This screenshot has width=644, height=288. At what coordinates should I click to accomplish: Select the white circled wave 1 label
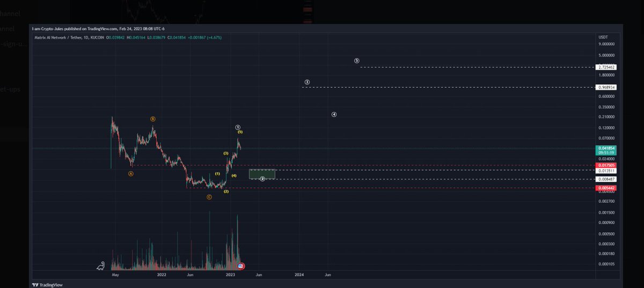(x=238, y=127)
